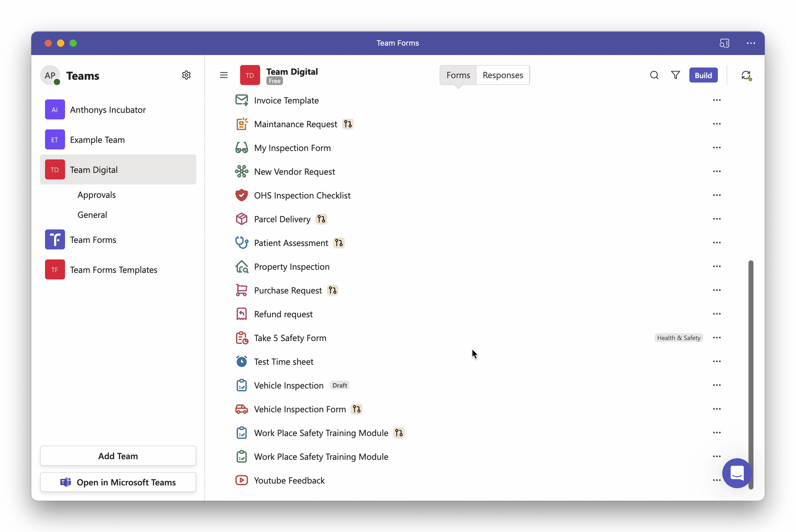This screenshot has height=532, width=796.
Task: Click the sync refresh icon
Action: 746,75
